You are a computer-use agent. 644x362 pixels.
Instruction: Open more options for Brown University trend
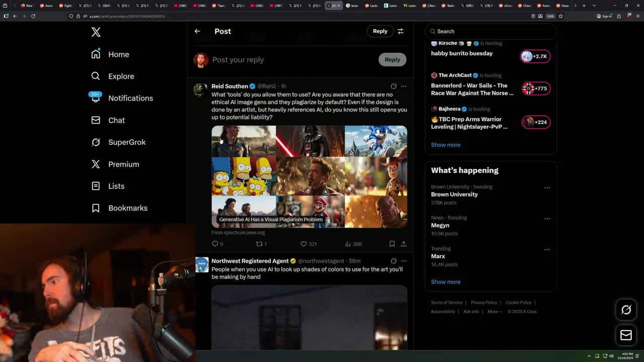click(x=547, y=188)
